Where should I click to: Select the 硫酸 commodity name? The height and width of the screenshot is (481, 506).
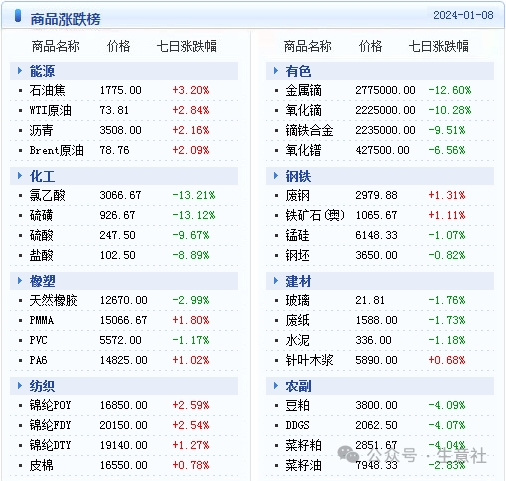point(41,235)
